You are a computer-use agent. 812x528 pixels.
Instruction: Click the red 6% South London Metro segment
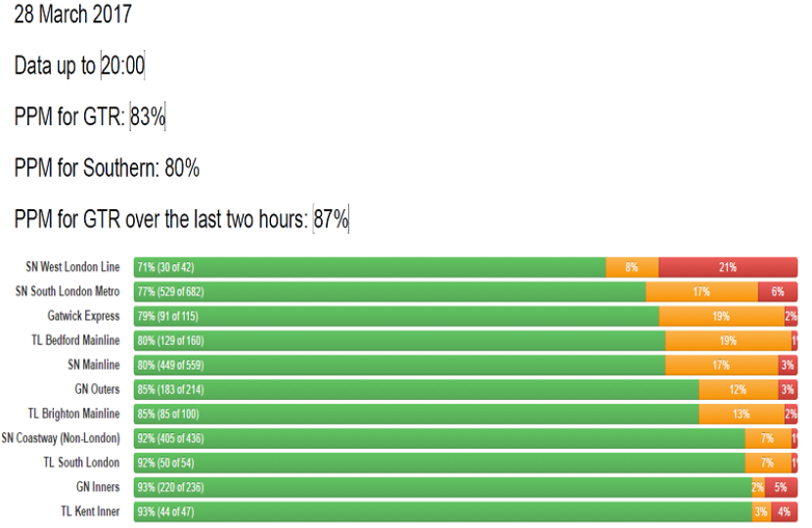point(778,291)
